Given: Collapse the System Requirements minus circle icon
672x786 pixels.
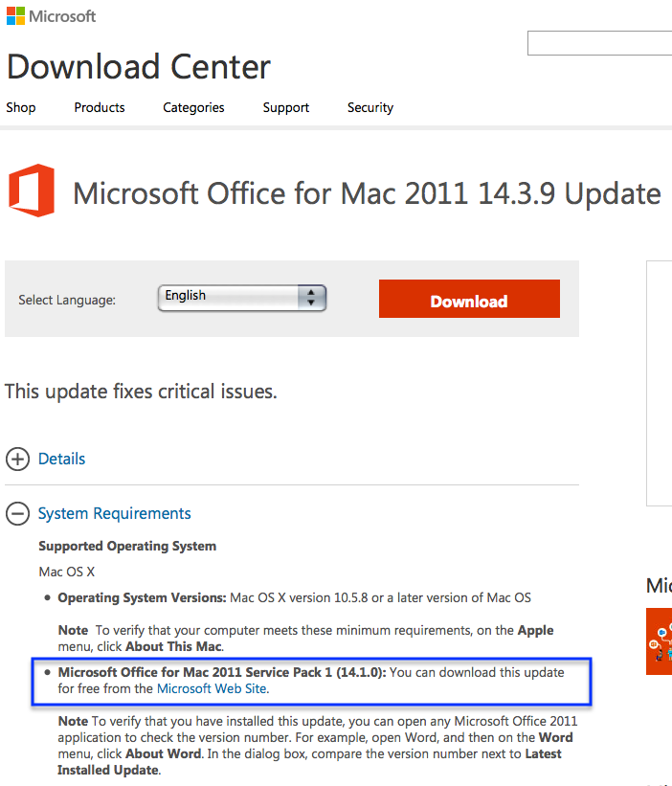Looking at the screenshot, I should 17,514.
